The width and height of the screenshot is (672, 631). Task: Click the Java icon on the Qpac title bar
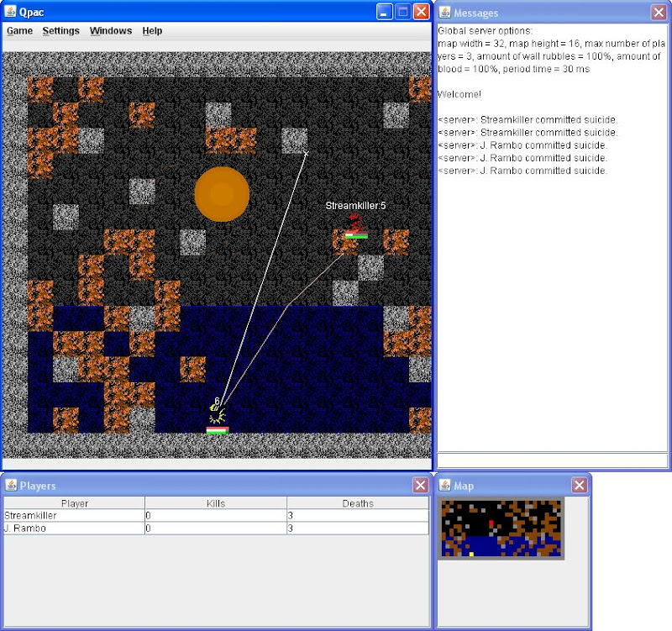(12, 11)
